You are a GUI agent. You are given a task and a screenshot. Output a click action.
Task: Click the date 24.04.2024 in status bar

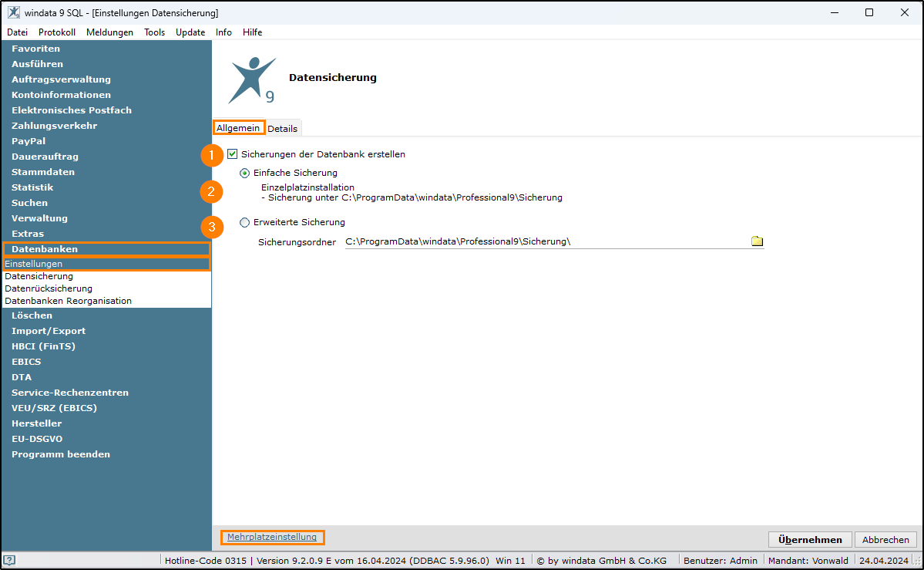click(883, 561)
